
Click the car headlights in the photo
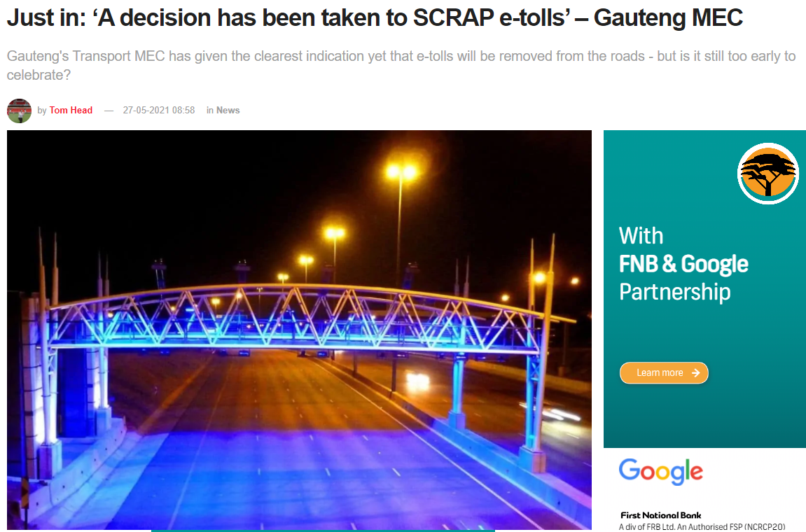[x=417, y=381]
